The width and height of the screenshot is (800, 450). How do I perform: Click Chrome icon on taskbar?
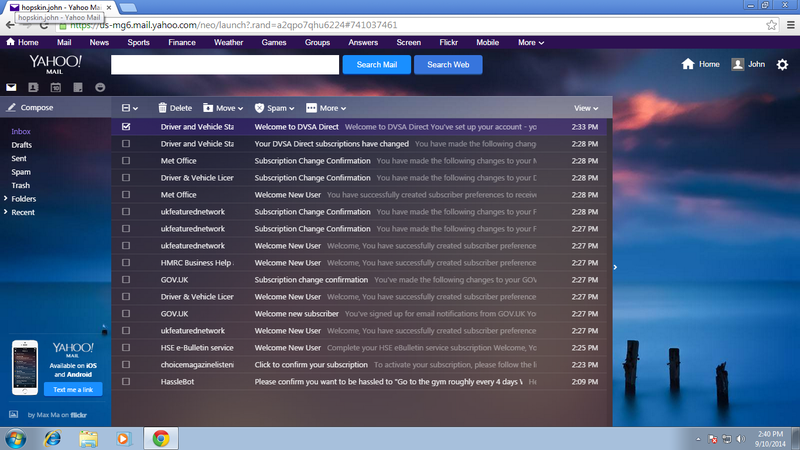[x=161, y=439]
